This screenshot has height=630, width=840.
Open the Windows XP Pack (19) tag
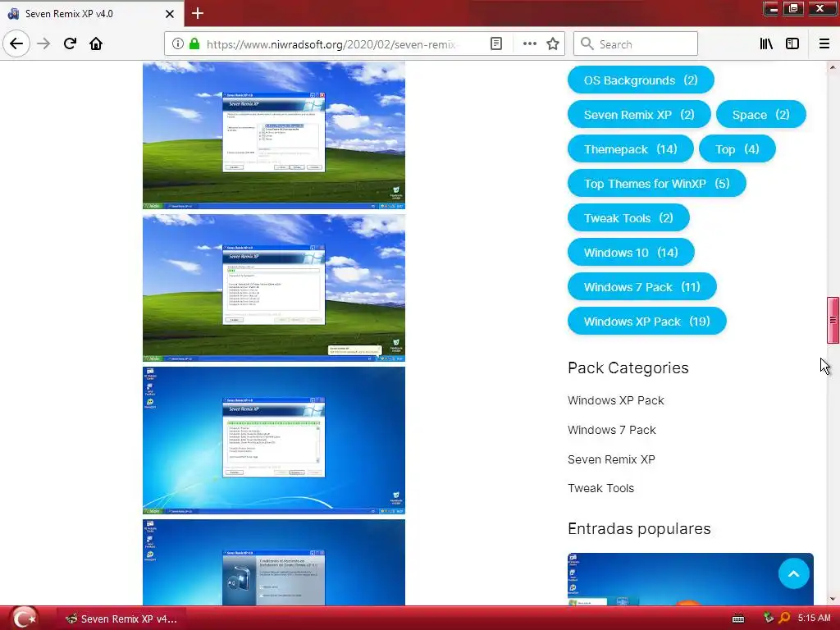coord(647,322)
